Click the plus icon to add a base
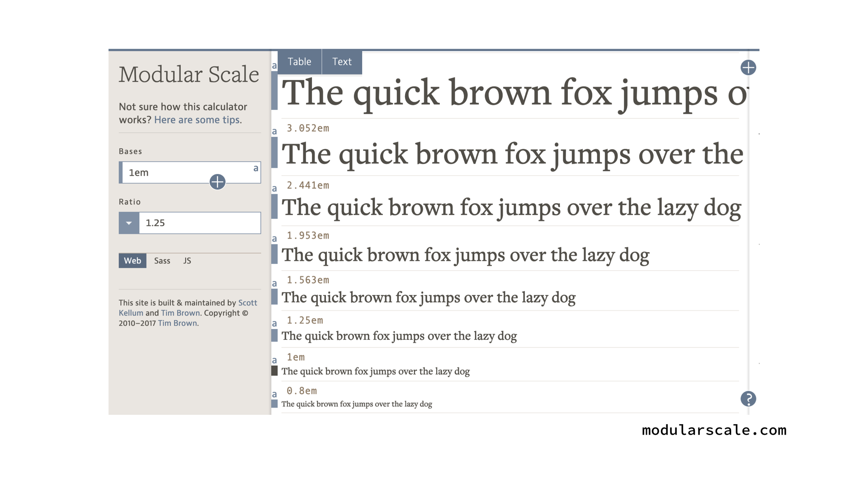Viewport: 868px width, 488px height. pos(217,182)
